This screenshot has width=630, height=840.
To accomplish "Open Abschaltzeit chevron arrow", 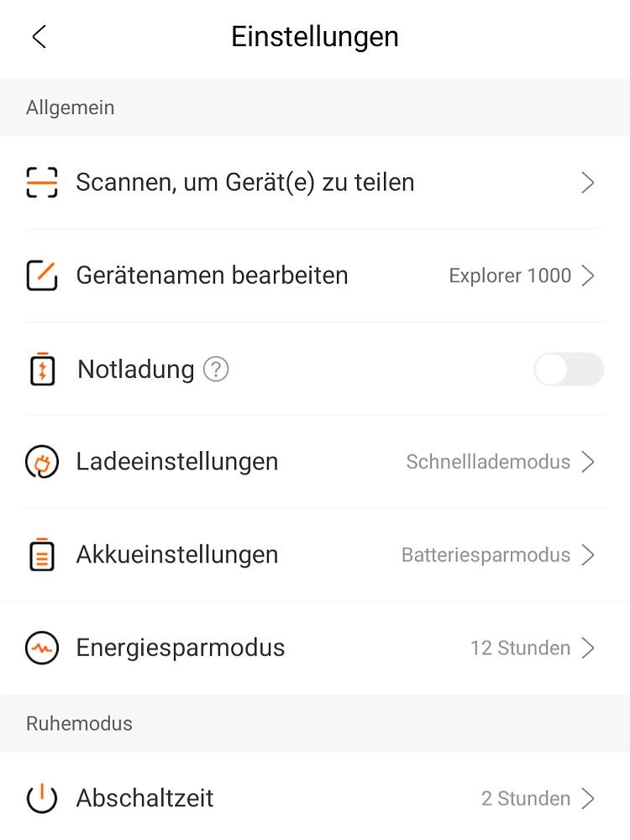I will (x=588, y=798).
